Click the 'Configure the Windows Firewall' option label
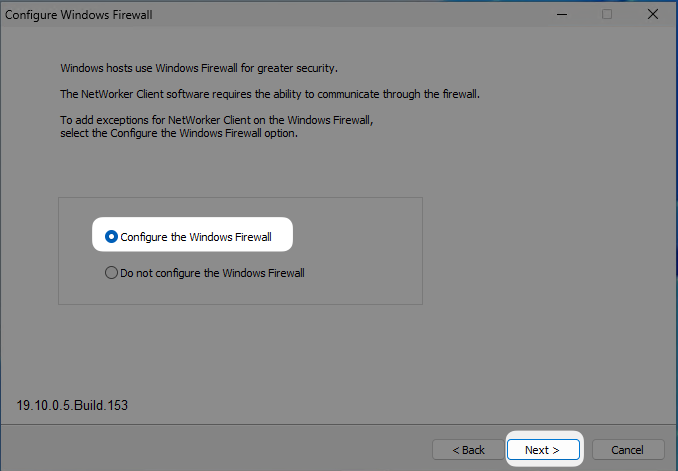The height and width of the screenshot is (471, 678). click(x=196, y=237)
